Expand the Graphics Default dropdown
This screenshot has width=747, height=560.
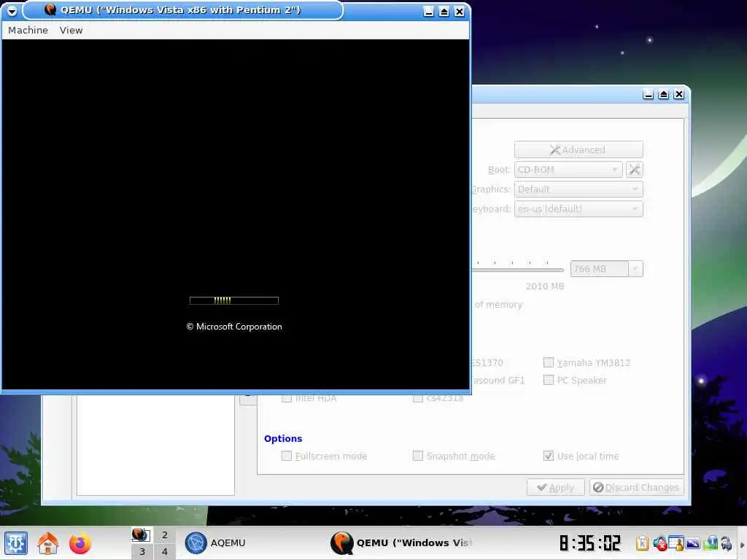[578, 189]
